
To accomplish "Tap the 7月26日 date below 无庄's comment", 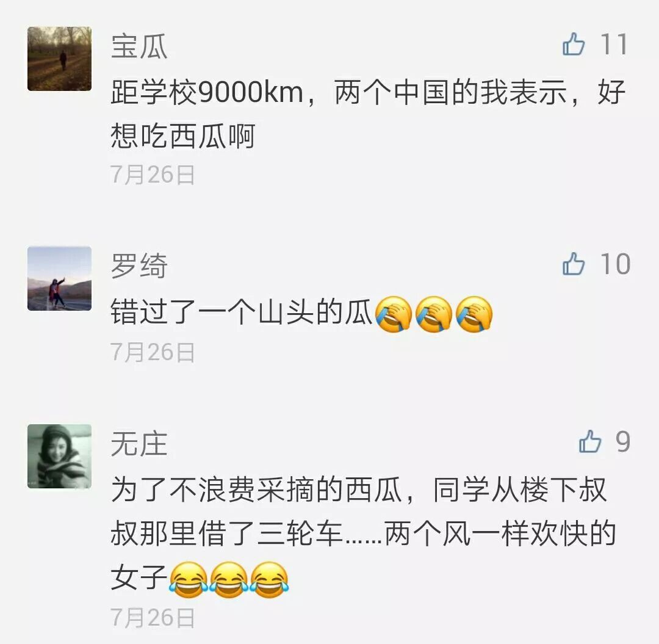I will tap(153, 618).
